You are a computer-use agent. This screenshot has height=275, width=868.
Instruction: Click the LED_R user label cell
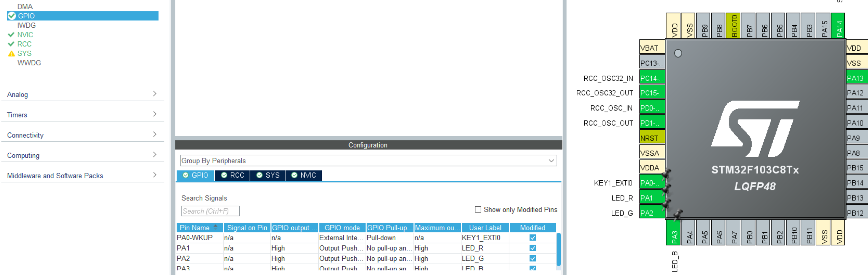[x=485, y=248]
